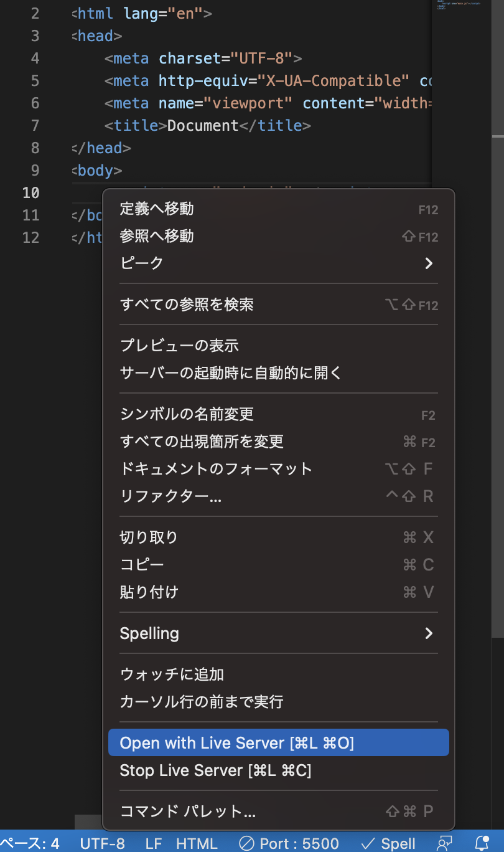
Task: Format the document via 'ドキュメントのフォーマット'
Action: tap(215, 468)
